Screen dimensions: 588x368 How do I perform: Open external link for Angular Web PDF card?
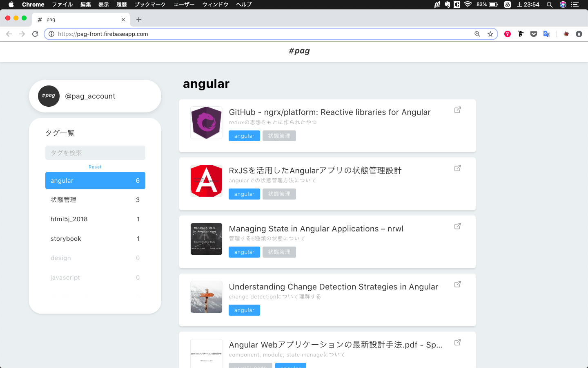[x=458, y=342]
